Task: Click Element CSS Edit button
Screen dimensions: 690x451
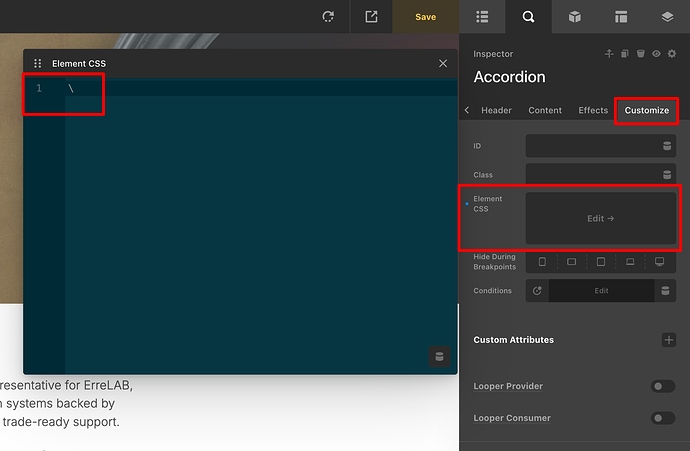Action: (601, 218)
